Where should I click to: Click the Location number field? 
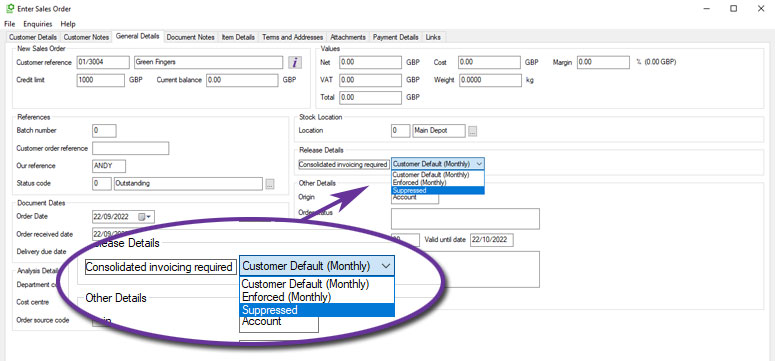(400, 131)
